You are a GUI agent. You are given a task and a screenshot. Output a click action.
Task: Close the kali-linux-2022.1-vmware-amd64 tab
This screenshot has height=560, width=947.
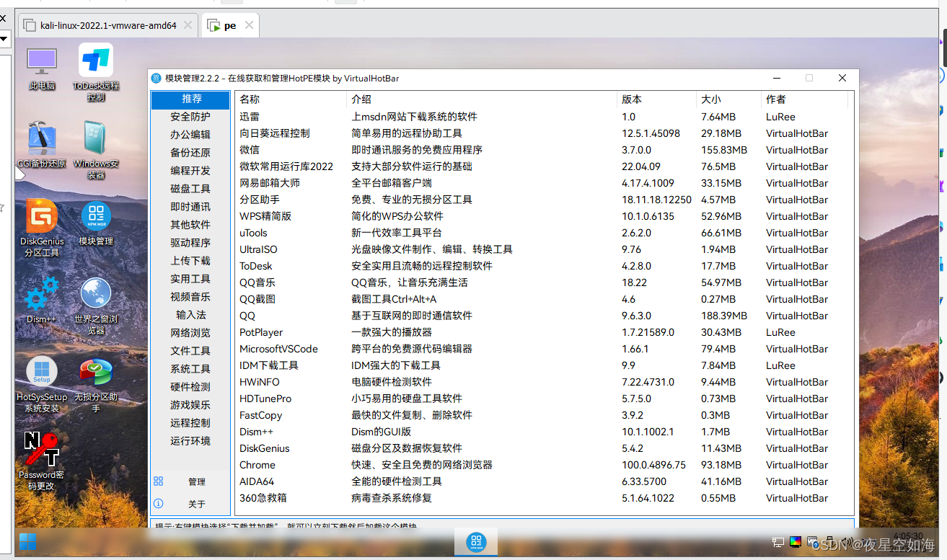click(188, 25)
